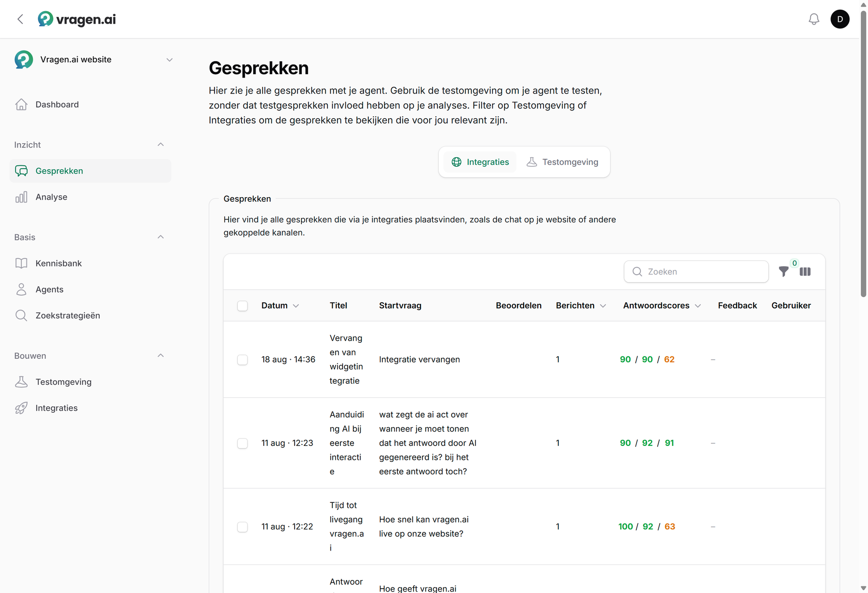Click the search magnifier icon in Zoeken field

637,272
